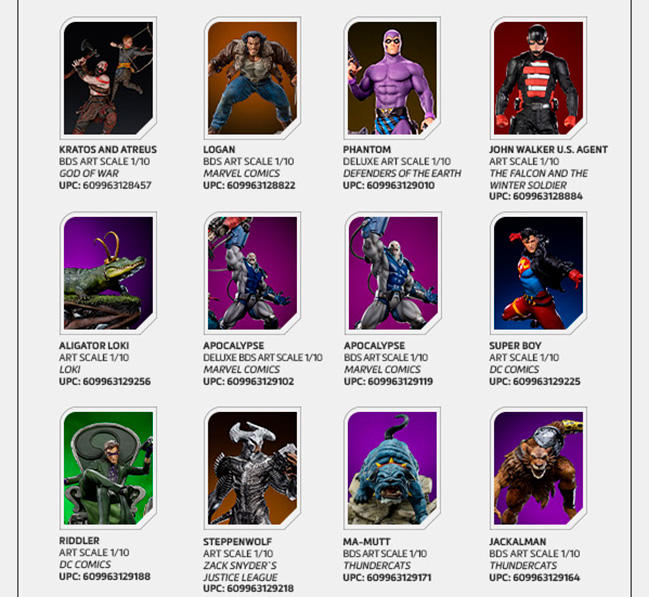This screenshot has width=649, height=597.
Task: Open the John Walker U.S. Agent picture
Action: [538, 78]
